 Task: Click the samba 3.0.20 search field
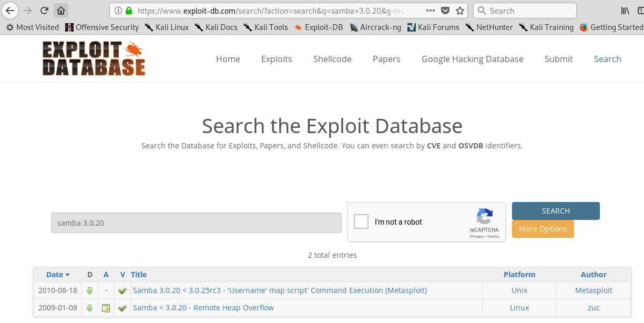[196, 223]
